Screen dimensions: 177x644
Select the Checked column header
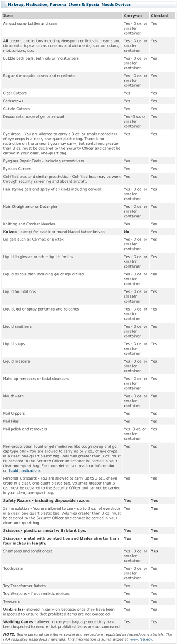coord(162,15)
